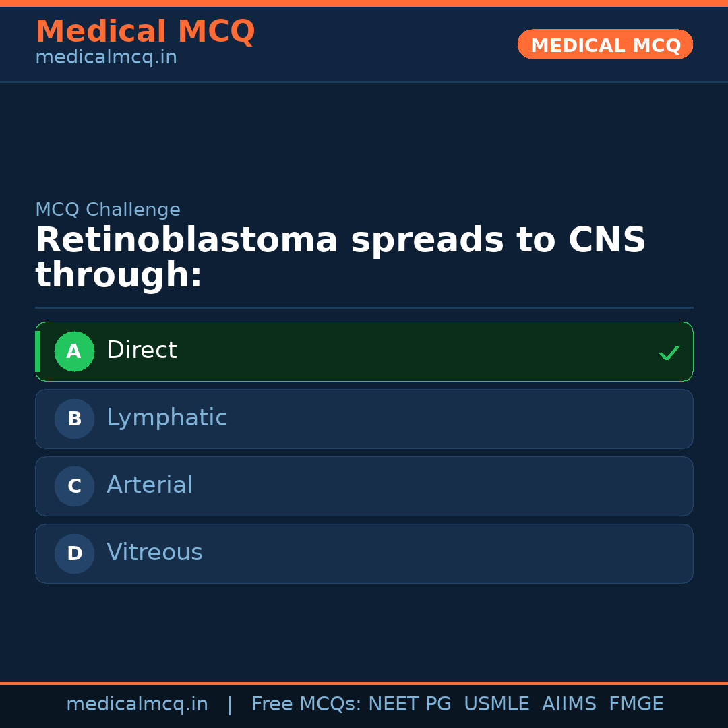Click the Free MCQs footer text
This screenshot has width=728, height=728.
(307, 704)
